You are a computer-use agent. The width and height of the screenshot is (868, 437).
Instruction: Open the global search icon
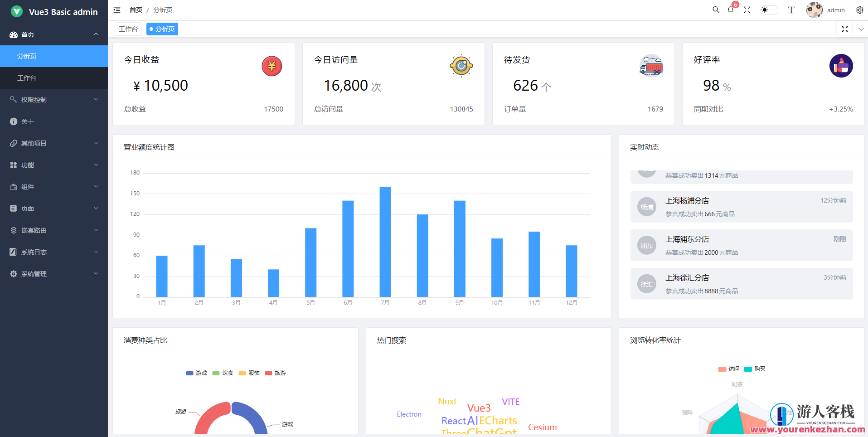(715, 10)
